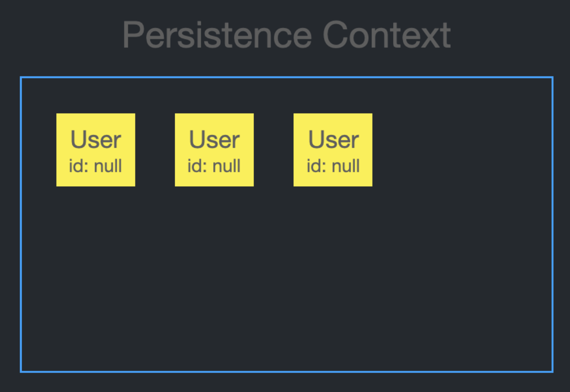Select the bottom edge of blue rectangle

coord(286,372)
